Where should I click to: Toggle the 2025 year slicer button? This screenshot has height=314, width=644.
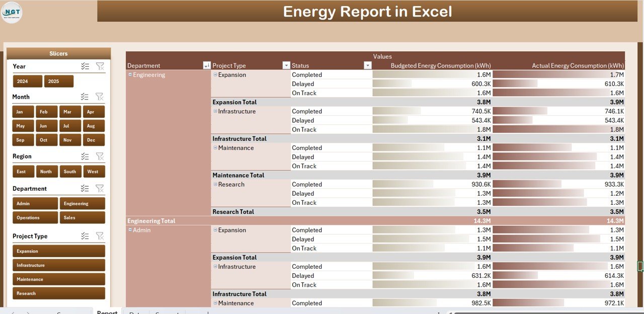[58, 82]
